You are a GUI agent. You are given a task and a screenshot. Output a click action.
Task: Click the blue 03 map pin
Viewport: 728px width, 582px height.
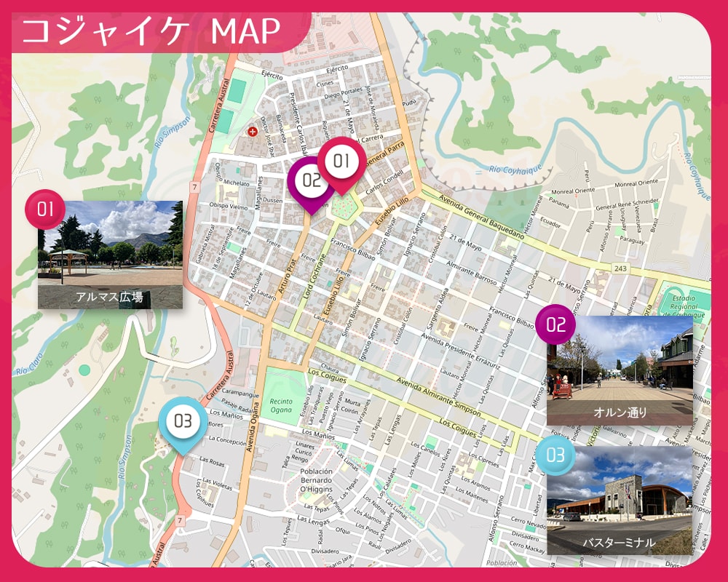[x=182, y=420]
